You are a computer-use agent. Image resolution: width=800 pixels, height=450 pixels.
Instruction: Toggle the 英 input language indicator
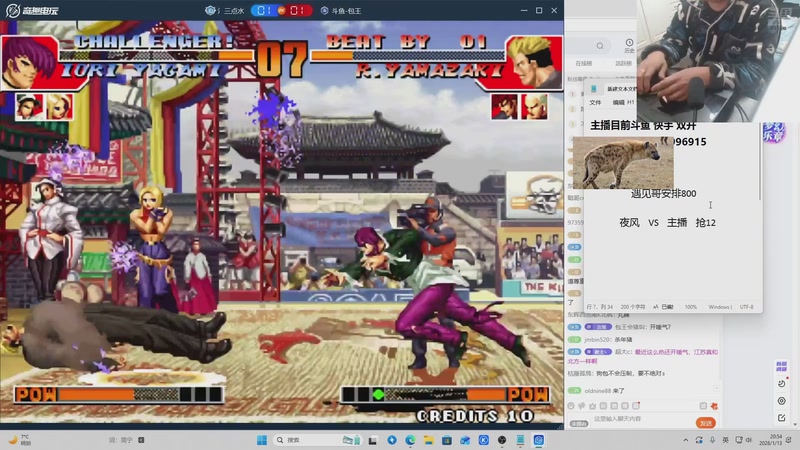pyautogui.click(x=726, y=440)
